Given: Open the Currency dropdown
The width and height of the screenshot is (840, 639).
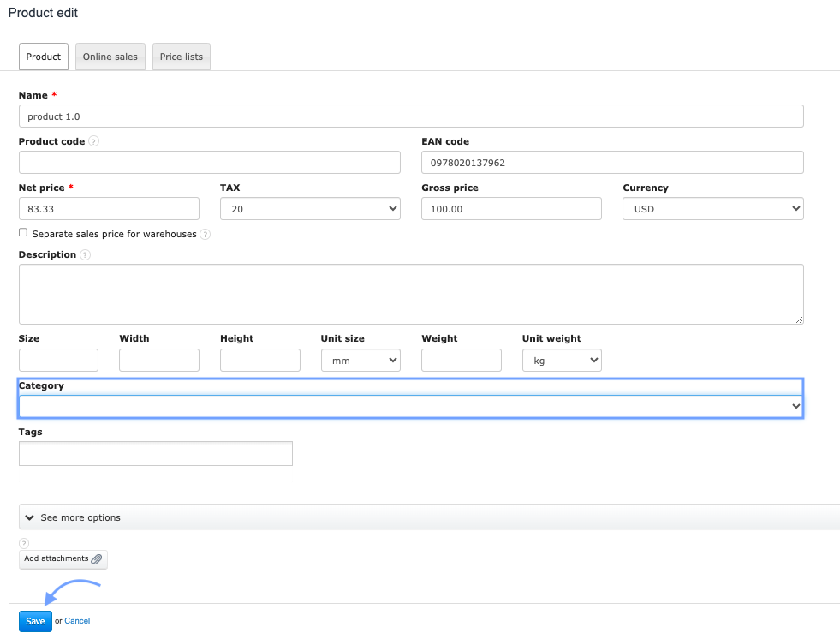Looking at the screenshot, I should point(712,208).
